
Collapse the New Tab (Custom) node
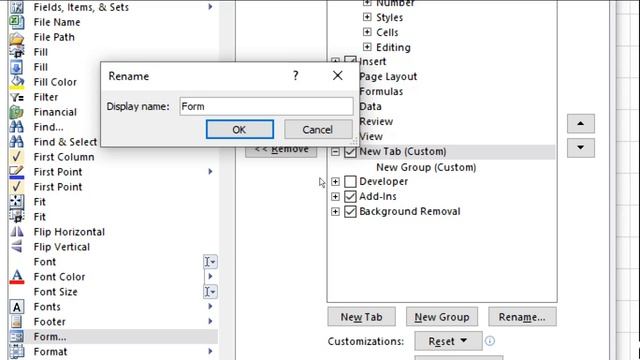click(x=335, y=151)
